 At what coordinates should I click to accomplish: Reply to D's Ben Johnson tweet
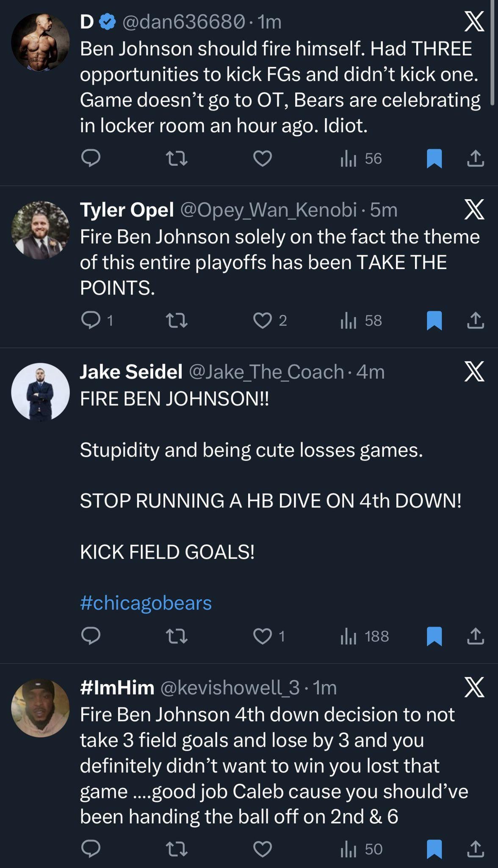(90, 159)
